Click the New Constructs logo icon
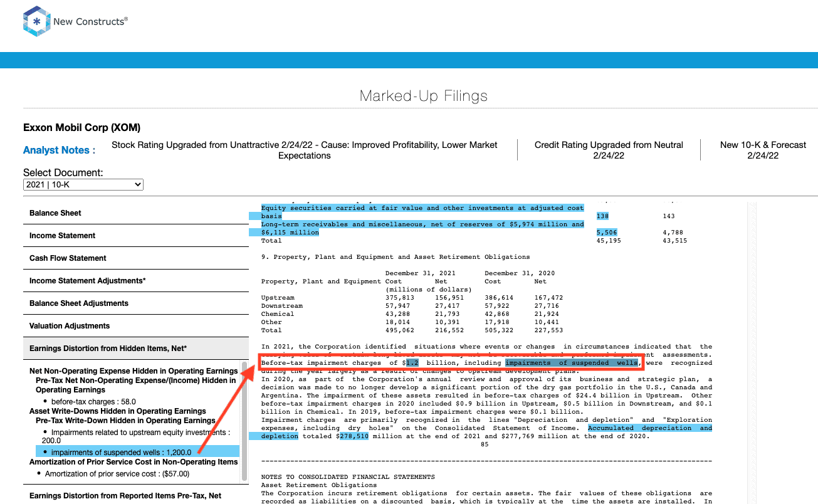818x504 pixels. (36, 22)
